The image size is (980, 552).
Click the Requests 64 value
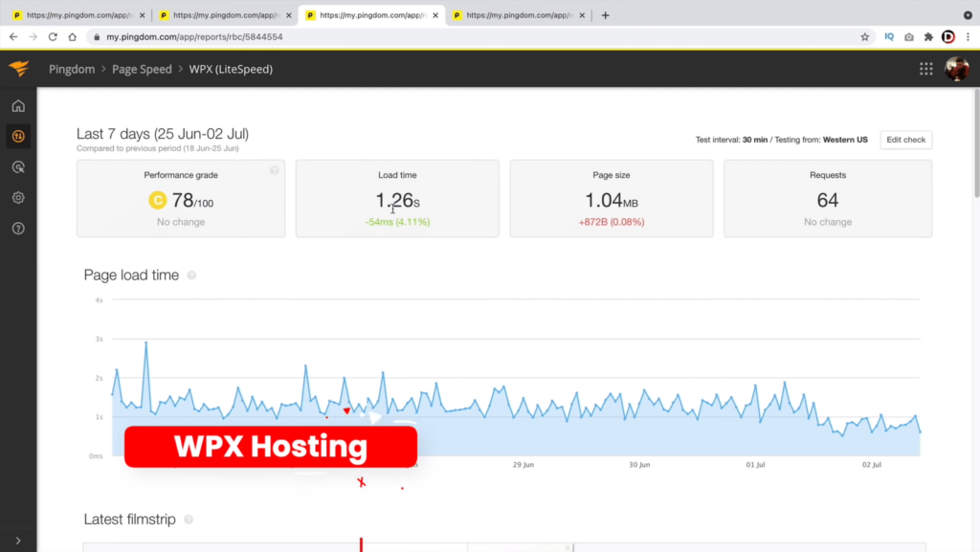[x=828, y=201]
